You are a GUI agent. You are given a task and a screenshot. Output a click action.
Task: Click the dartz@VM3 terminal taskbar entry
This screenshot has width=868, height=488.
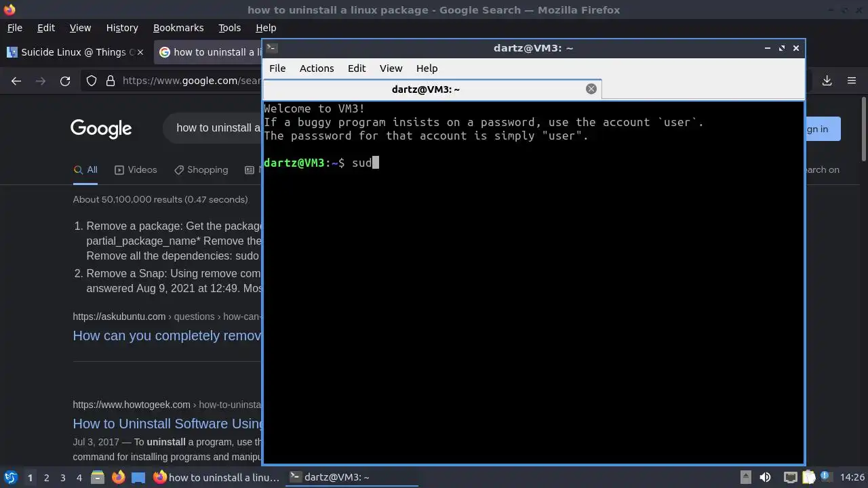click(352, 477)
